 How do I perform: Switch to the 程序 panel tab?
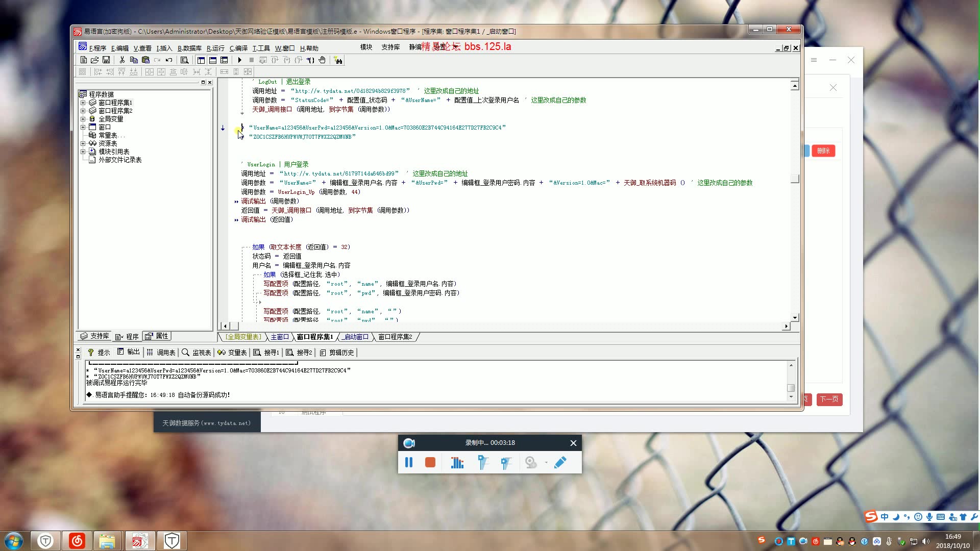tap(127, 337)
